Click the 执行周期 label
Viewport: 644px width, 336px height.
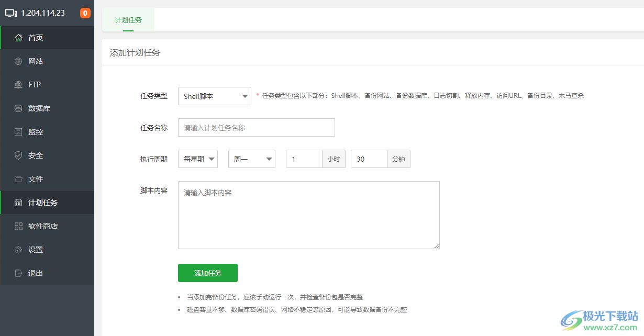[x=154, y=159]
